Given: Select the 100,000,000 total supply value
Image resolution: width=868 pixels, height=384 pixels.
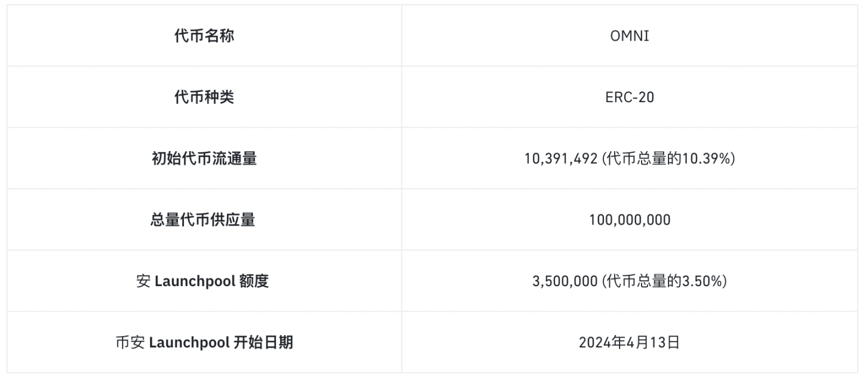Looking at the screenshot, I should click(x=630, y=220).
